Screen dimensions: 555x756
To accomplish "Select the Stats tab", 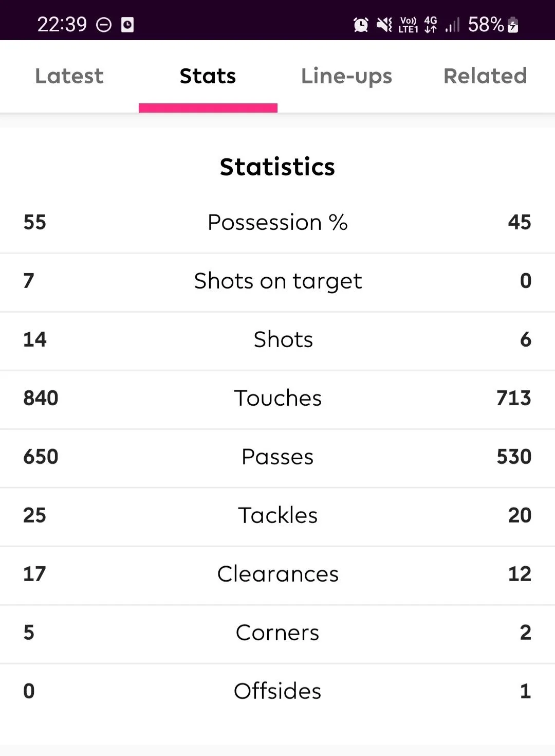I will click(x=208, y=76).
